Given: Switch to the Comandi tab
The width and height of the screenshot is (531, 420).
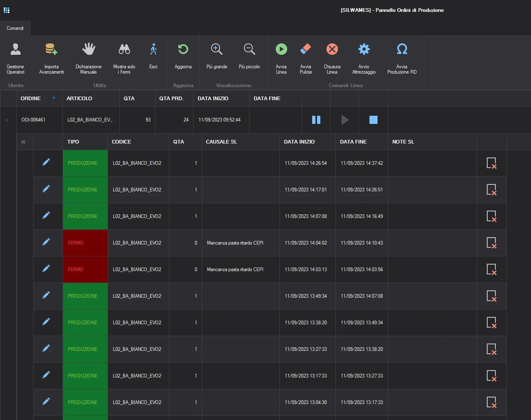Looking at the screenshot, I should 15,28.
